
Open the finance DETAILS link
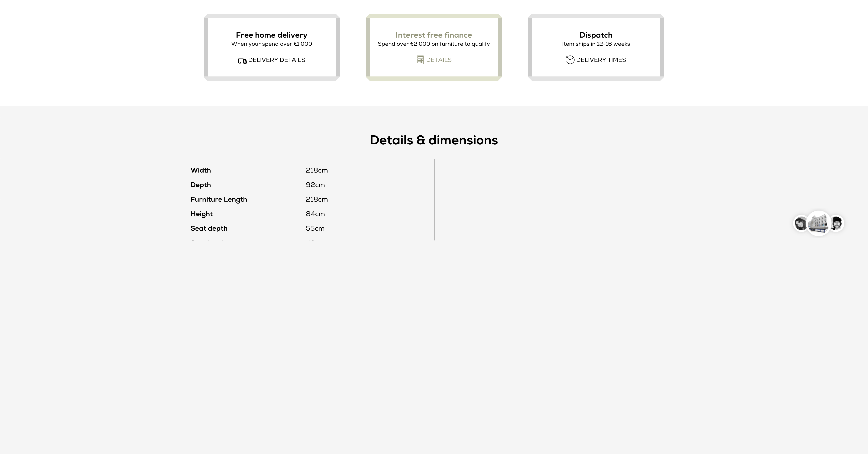tap(438, 60)
